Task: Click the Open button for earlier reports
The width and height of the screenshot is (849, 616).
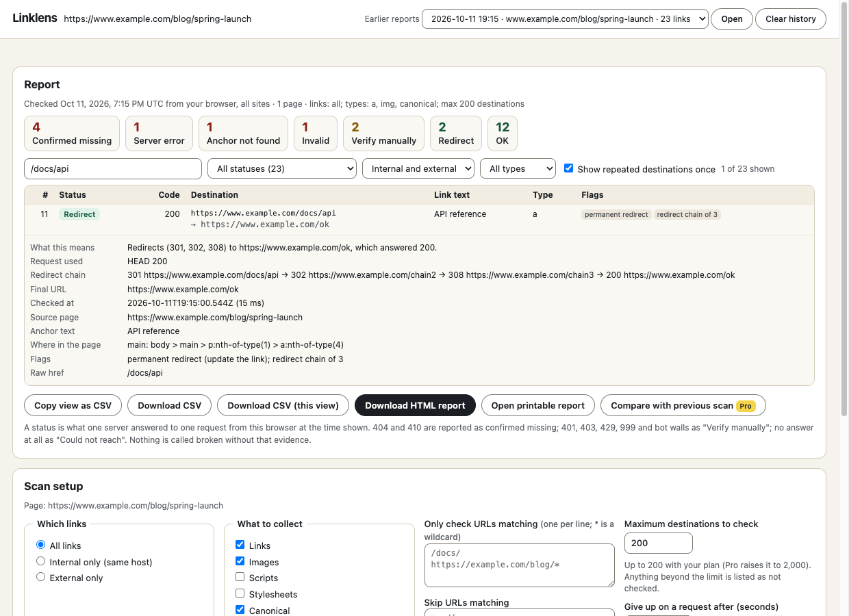Action: point(731,19)
